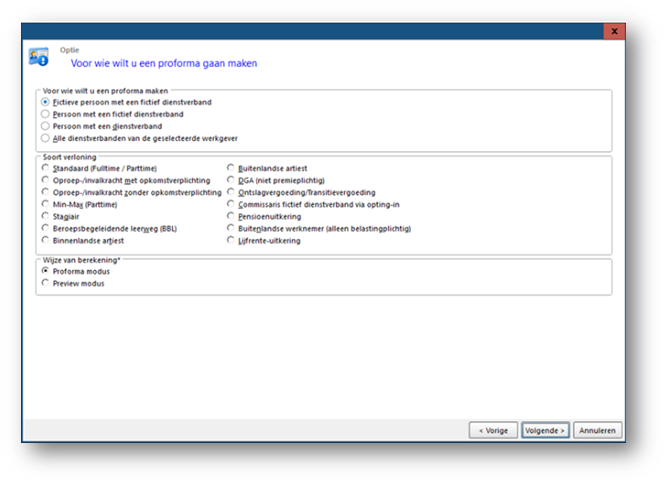Close the dialog with the X button

coord(614,31)
